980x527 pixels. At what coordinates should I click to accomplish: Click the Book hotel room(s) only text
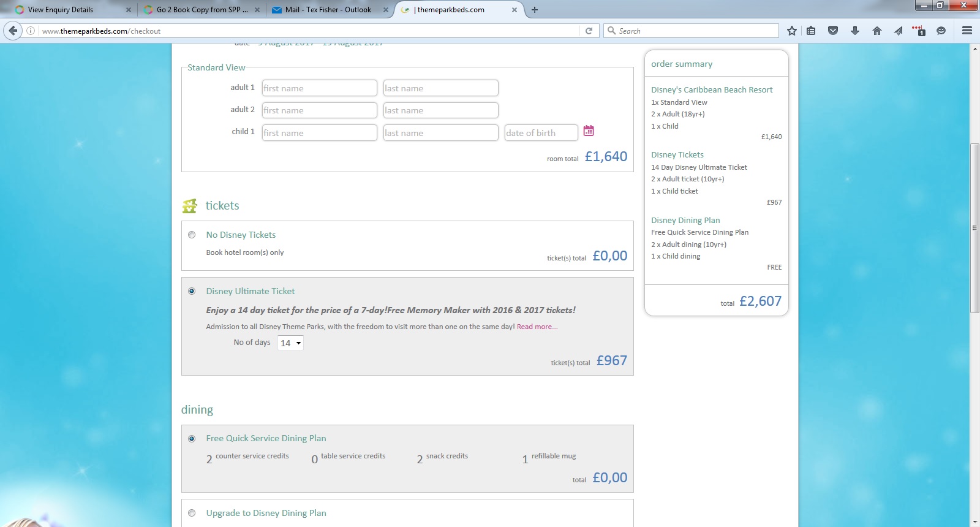pos(245,252)
